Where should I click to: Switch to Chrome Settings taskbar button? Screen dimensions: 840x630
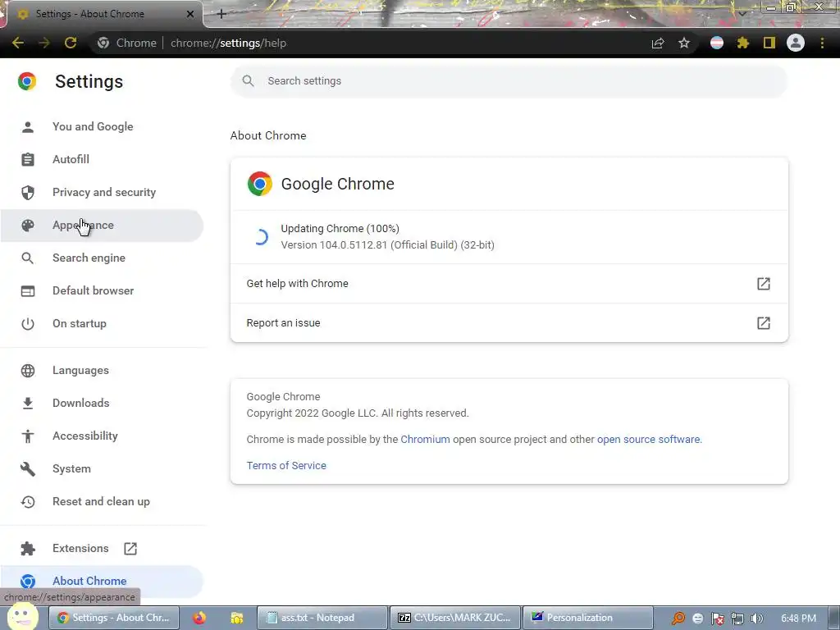point(114,618)
